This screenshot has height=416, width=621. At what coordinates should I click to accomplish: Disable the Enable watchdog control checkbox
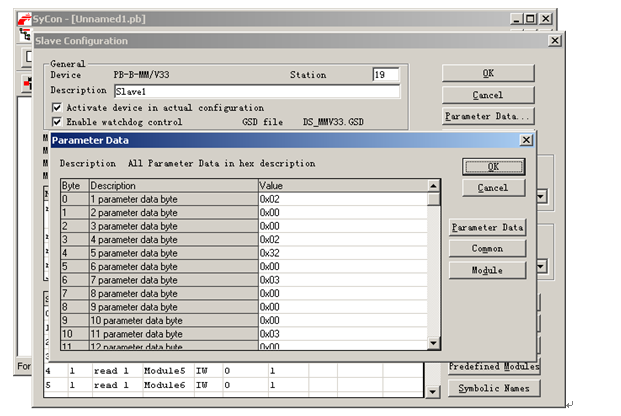coord(57,121)
